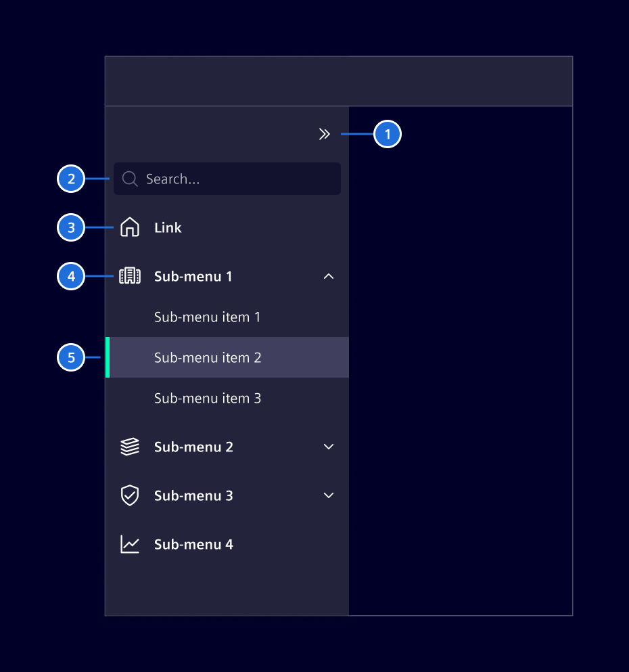The width and height of the screenshot is (629, 672).
Task: Collapse the sidebar using the double-chevron icon
Action: click(325, 134)
